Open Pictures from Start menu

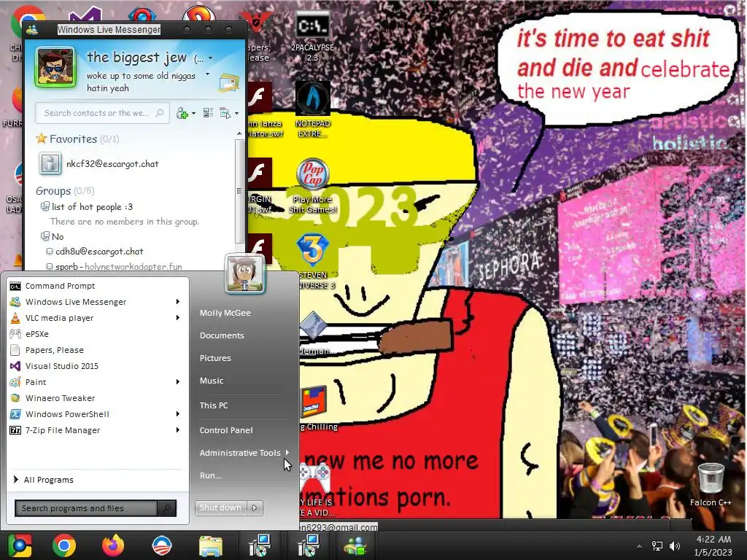click(x=215, y=358)
